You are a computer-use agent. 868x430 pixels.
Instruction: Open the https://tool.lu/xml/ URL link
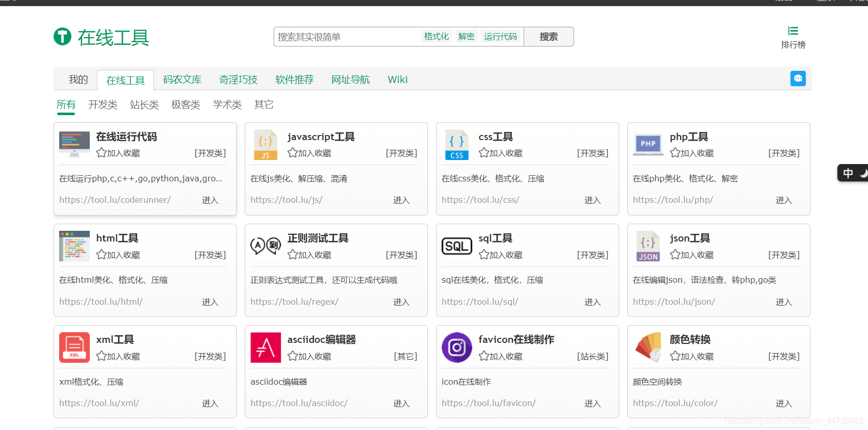[x=99, y=403]
